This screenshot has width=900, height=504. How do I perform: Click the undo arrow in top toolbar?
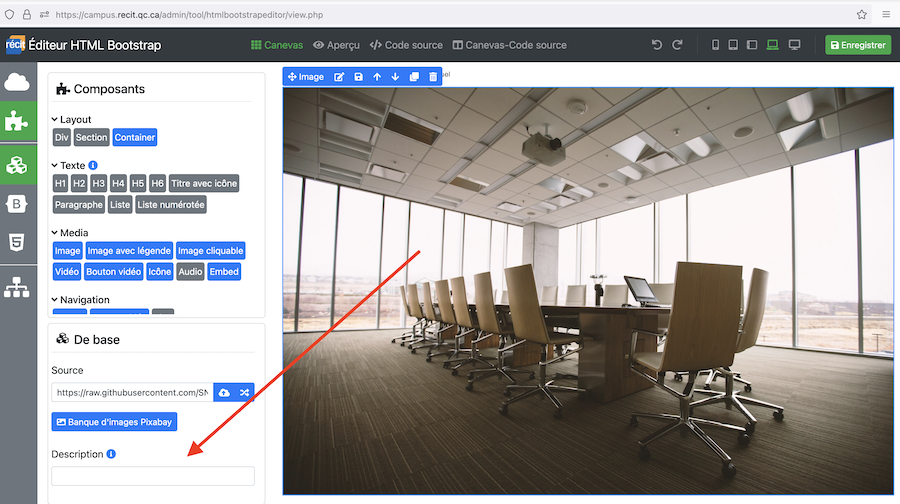657,45
